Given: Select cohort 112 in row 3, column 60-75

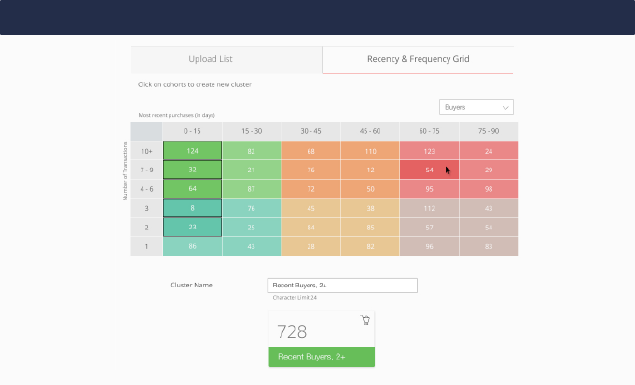Looking at the screenshot, I should [x=429, y=208].
